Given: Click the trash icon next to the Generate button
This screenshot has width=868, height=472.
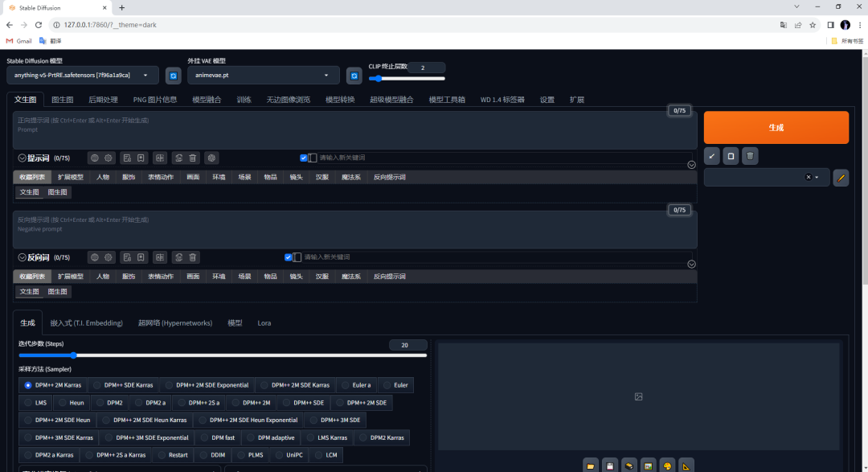Looking at the screenshot, I should [750, 156].
